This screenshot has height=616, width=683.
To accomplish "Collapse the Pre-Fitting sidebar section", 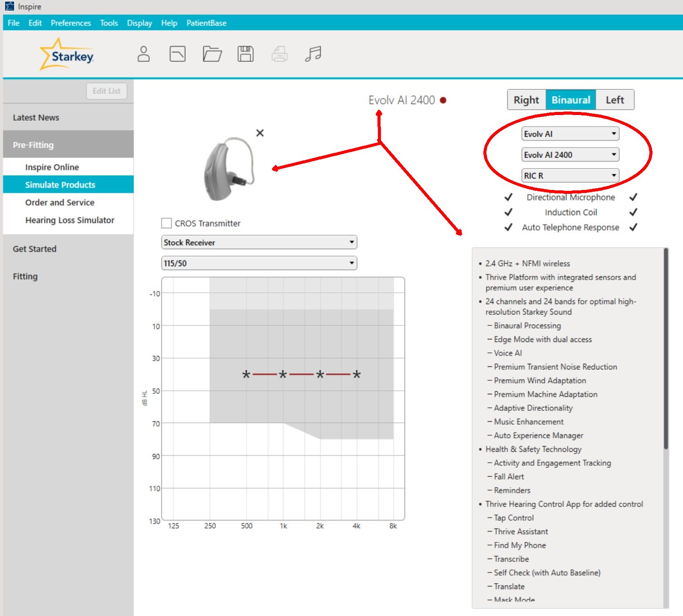I will tap(68, 145).
